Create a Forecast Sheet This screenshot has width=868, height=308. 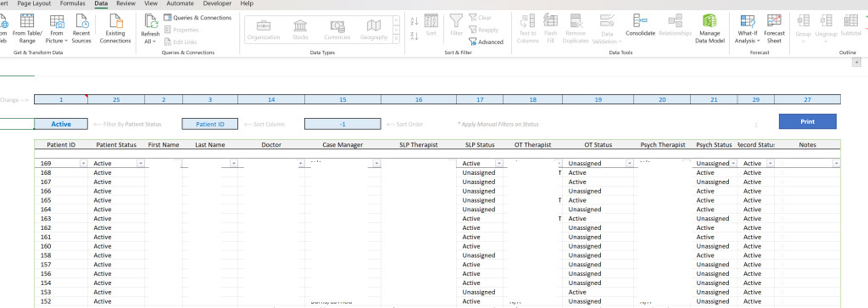point(774,29)
